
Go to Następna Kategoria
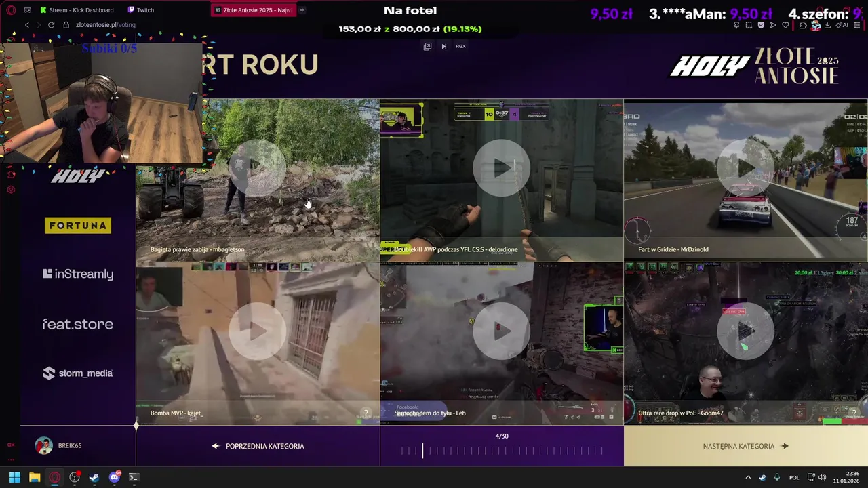(746, 446)
